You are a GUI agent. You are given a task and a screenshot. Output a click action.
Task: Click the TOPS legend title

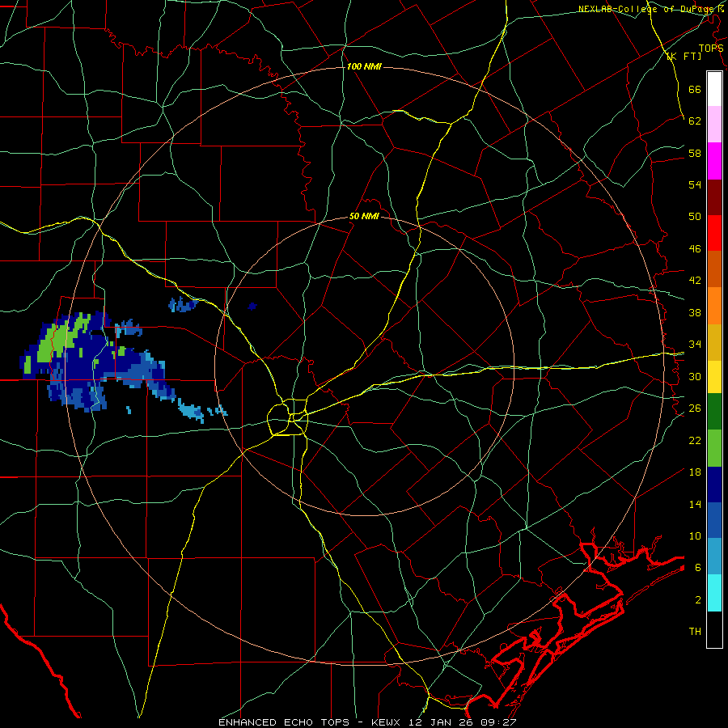[x=711, y=48]
